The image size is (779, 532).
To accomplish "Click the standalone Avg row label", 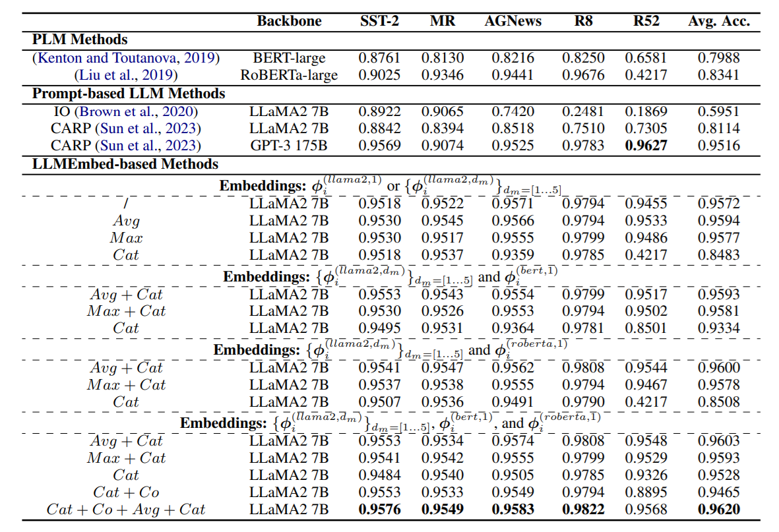I will [x=126, y=221].
